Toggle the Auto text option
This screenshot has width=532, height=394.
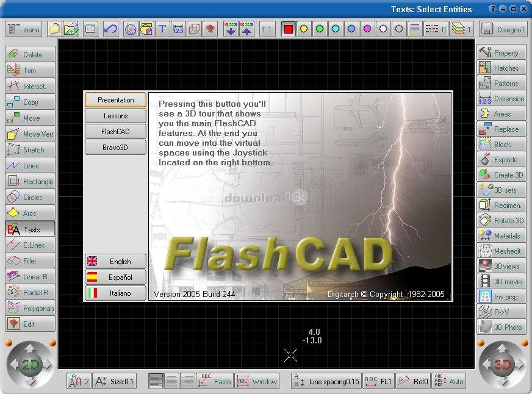(448, 381)
